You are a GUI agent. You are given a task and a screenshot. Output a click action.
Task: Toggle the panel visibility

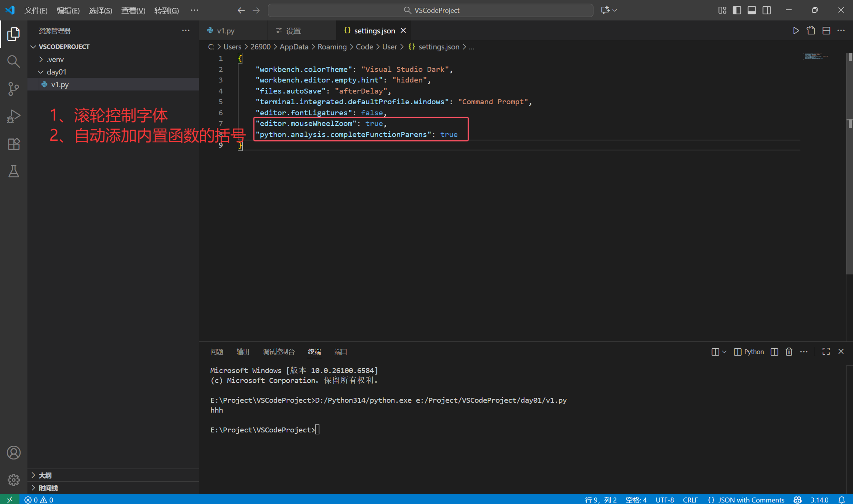click(751, 10)
